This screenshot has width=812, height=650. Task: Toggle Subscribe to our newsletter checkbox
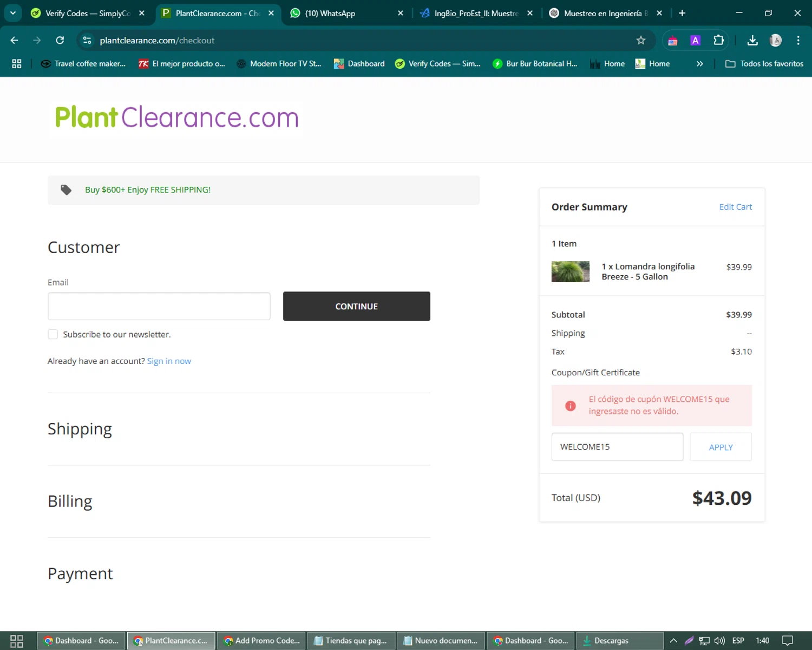(x=53, y=334)
